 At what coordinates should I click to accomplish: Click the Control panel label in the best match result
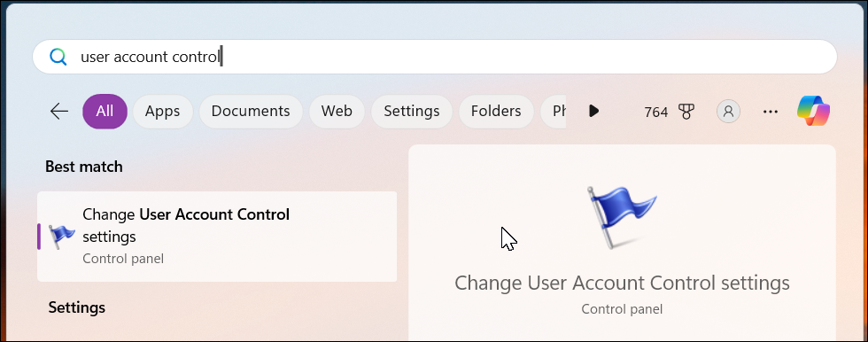(123, 259)
